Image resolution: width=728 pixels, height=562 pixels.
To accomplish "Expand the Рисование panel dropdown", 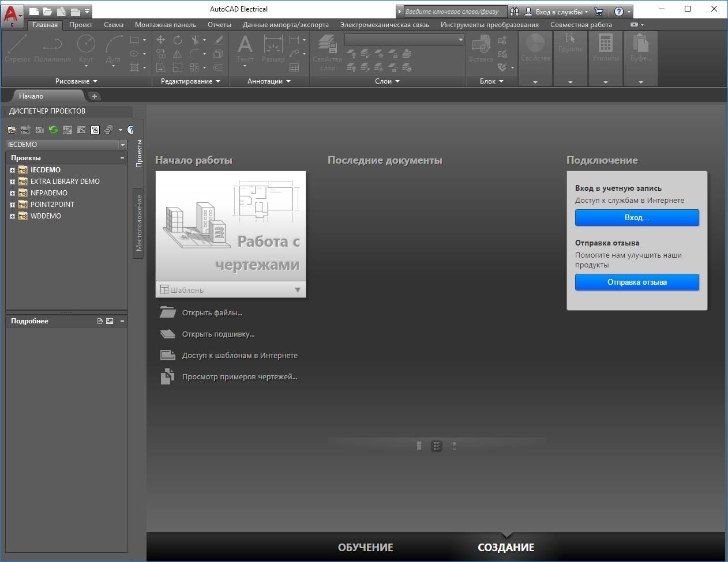I will (x=77, y=81).
